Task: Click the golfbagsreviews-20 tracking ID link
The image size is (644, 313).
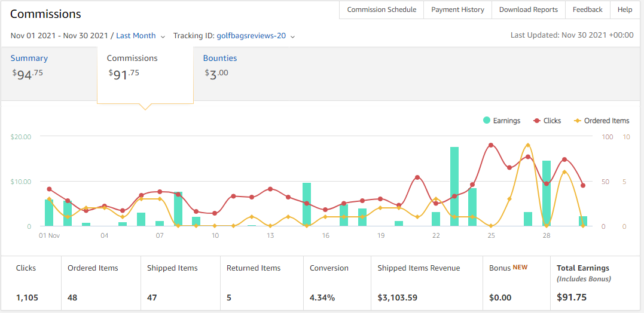Action: tap(251, 36)
